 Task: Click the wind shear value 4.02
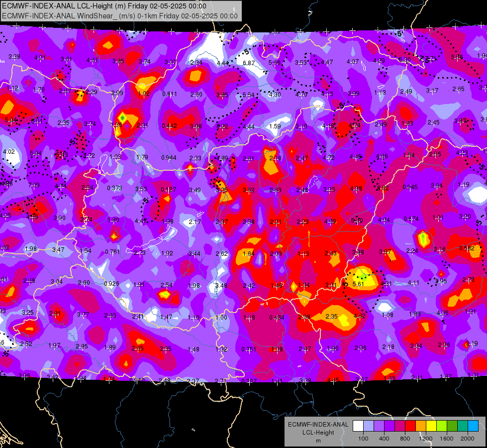8,152
